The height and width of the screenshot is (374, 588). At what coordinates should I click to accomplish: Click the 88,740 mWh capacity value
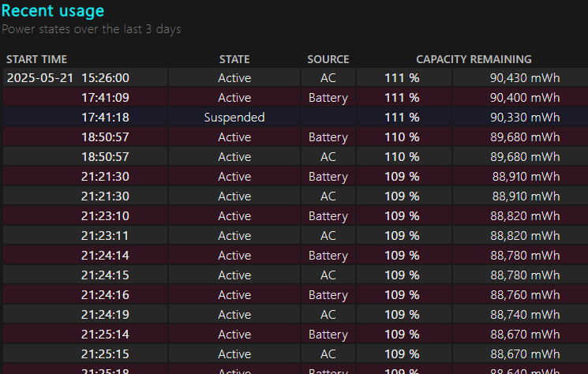525,315
